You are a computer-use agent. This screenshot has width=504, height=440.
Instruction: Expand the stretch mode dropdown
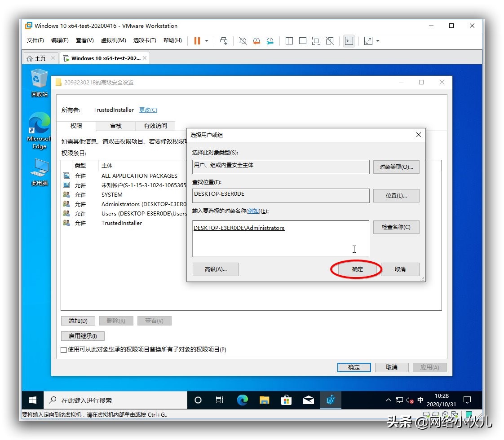[377, 41]
